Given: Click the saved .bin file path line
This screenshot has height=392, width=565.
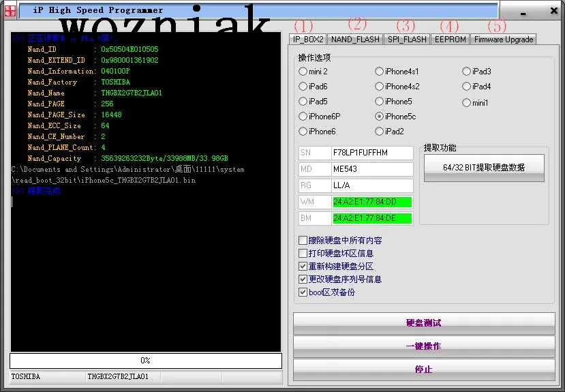Looking at the screenshot, I should (128, 175).
